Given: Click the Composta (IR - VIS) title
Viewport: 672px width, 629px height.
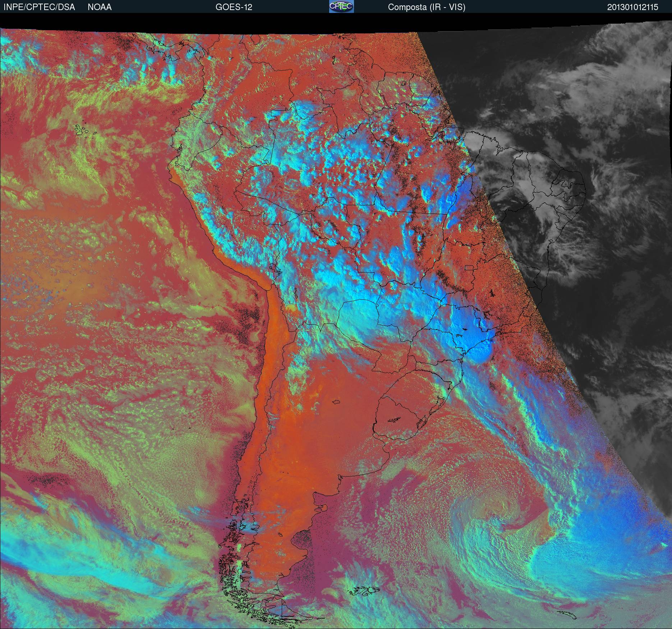Looking at the screenshot, I should (x=427, y=7).
